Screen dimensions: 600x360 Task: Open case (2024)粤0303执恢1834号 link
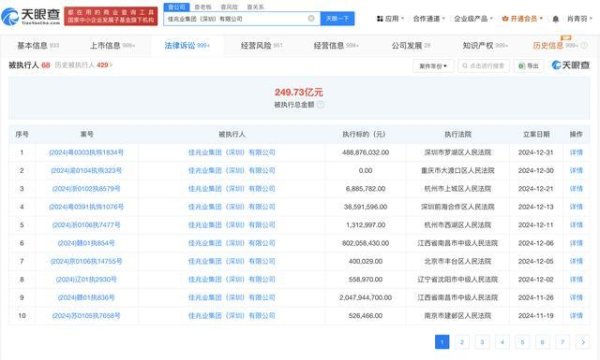click(86, 152)
